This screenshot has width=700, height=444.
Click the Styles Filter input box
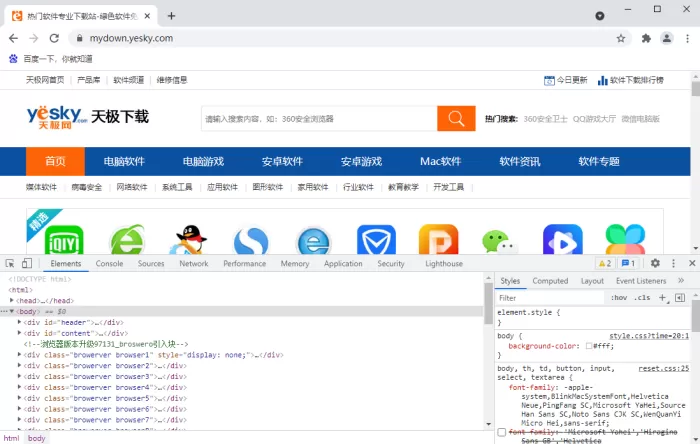pos(550,298)
